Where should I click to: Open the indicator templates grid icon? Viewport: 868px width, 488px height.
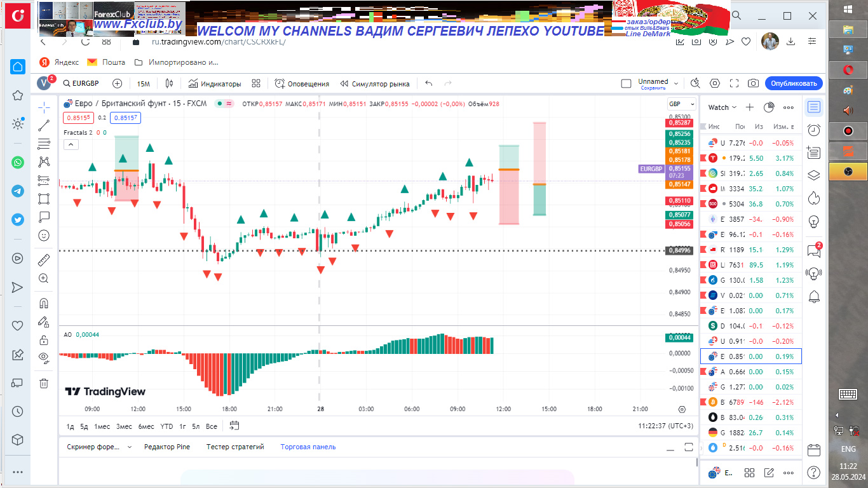click(x=256, y=83)
